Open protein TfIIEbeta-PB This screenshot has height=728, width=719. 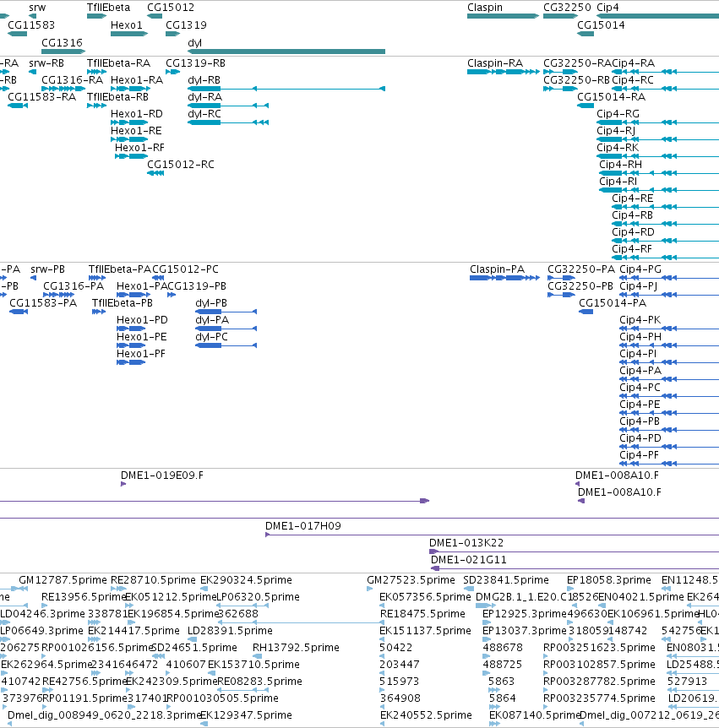click(x=123, y=303)
